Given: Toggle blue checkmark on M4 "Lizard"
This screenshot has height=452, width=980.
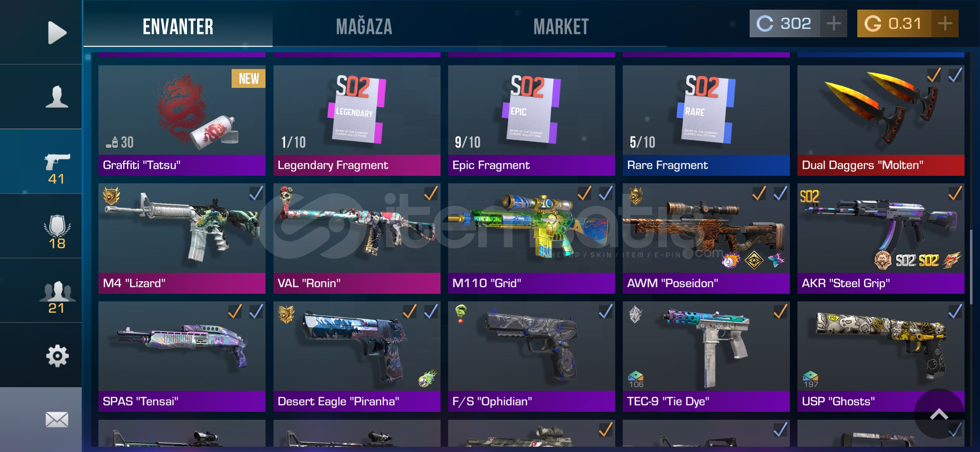Looking at the screenshot, I should 256,193.
